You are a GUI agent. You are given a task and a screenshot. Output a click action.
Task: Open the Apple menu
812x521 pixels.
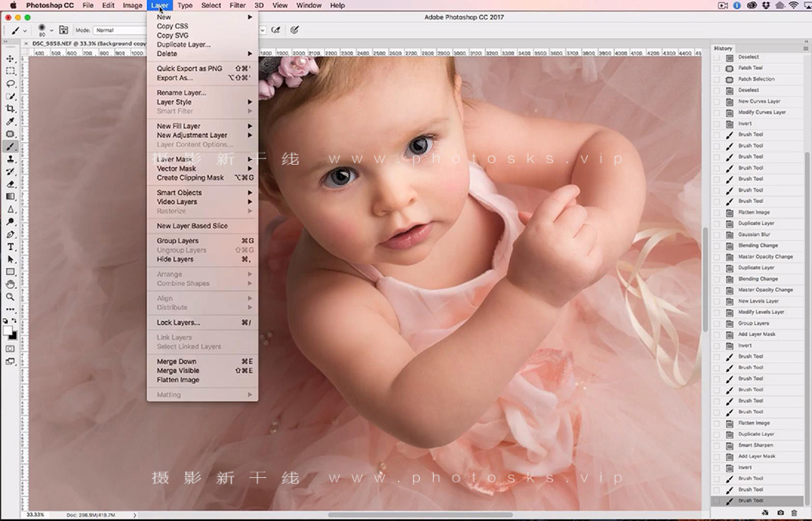pos(12,5)
